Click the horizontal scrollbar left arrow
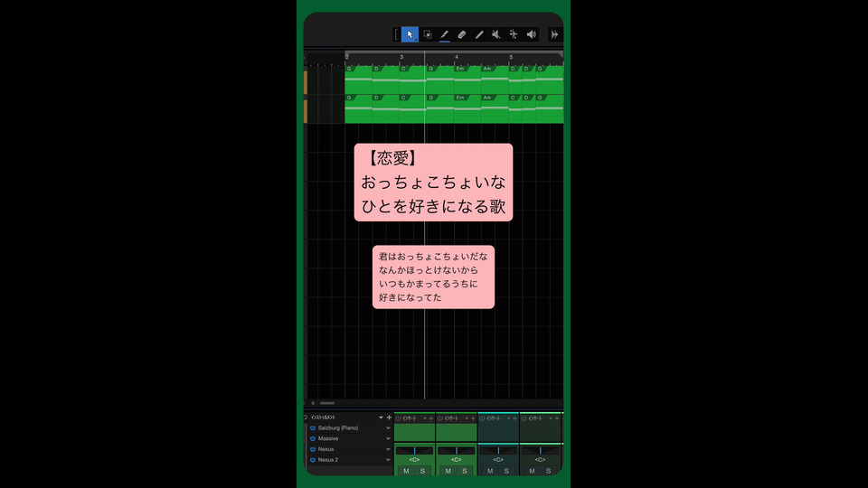 coord(312,403)
